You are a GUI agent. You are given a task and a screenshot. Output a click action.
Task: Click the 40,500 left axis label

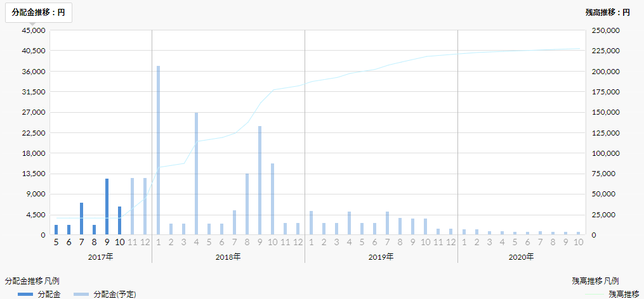pos(34,51)
